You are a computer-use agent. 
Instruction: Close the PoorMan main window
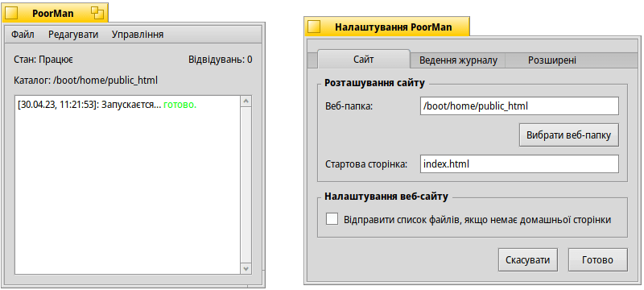[x=12, y=13]
